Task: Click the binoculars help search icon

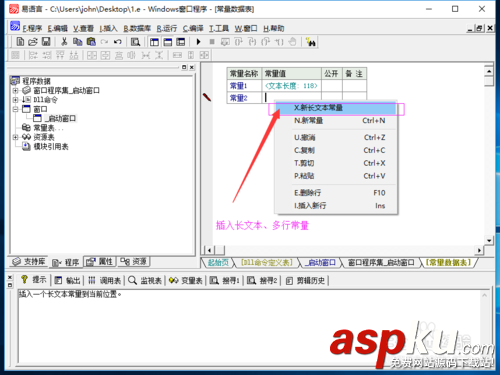Action: point(311,42)
